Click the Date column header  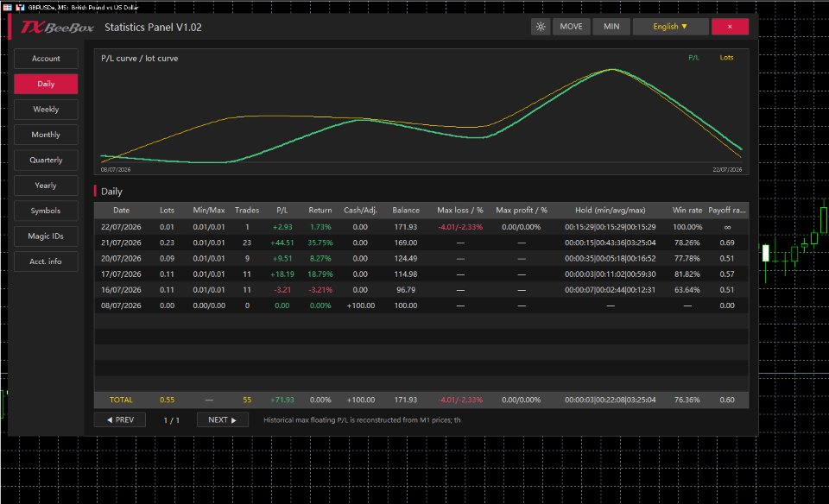pos(121,211)
